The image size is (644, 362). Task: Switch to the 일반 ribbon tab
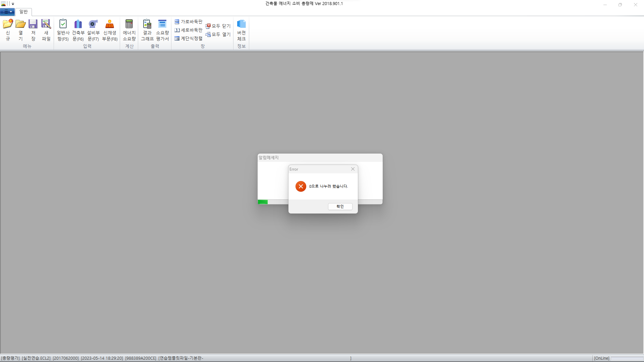[23, 12]
